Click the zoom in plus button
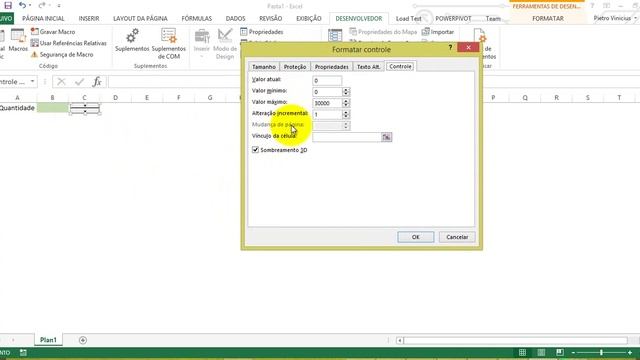 pos(630,352)
